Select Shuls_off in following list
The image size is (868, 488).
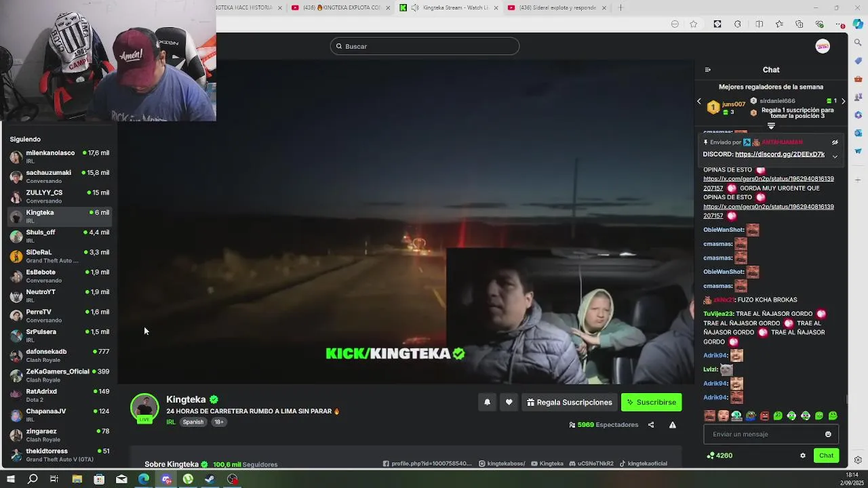click(60, 236)
